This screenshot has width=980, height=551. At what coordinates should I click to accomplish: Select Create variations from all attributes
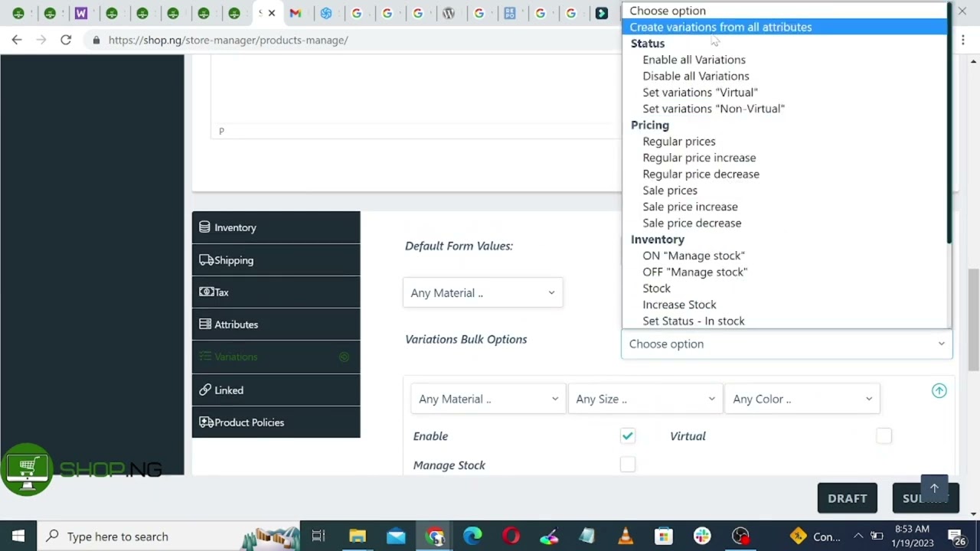(x=785, y=27)
